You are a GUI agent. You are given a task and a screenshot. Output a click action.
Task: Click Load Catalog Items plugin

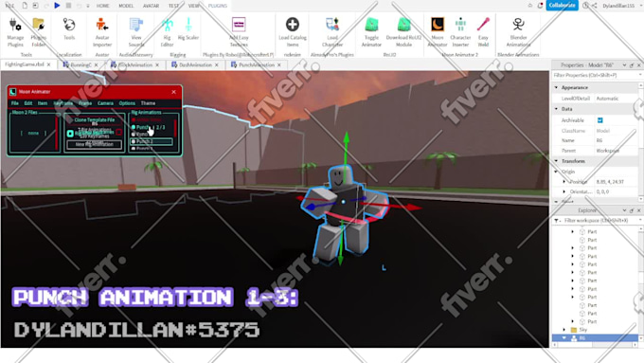(x=293, y=32)
